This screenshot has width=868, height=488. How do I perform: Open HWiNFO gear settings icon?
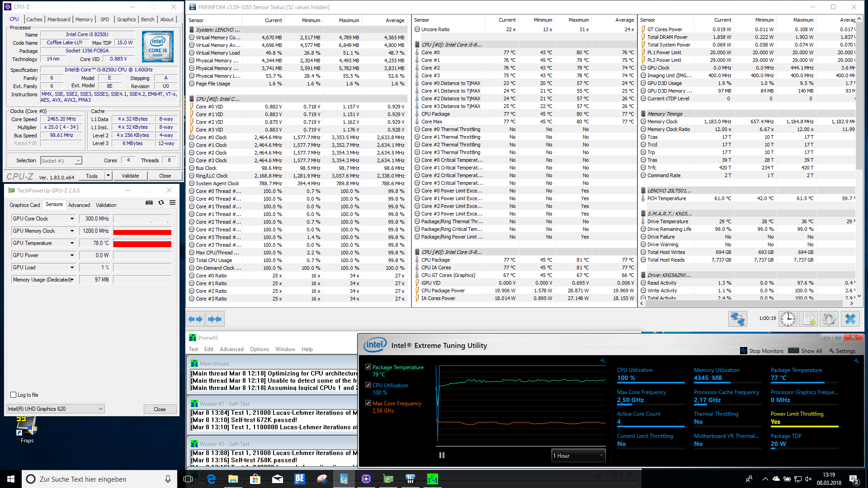(x=829, y=319)
